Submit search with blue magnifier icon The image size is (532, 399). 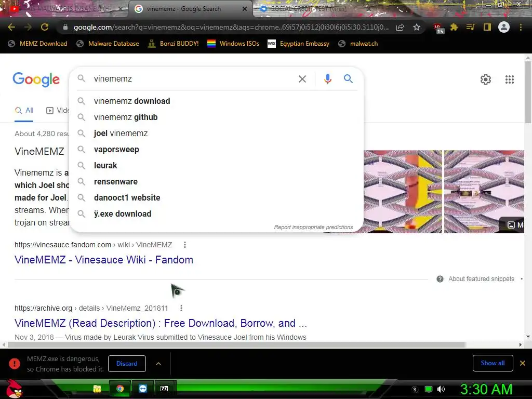348,79
